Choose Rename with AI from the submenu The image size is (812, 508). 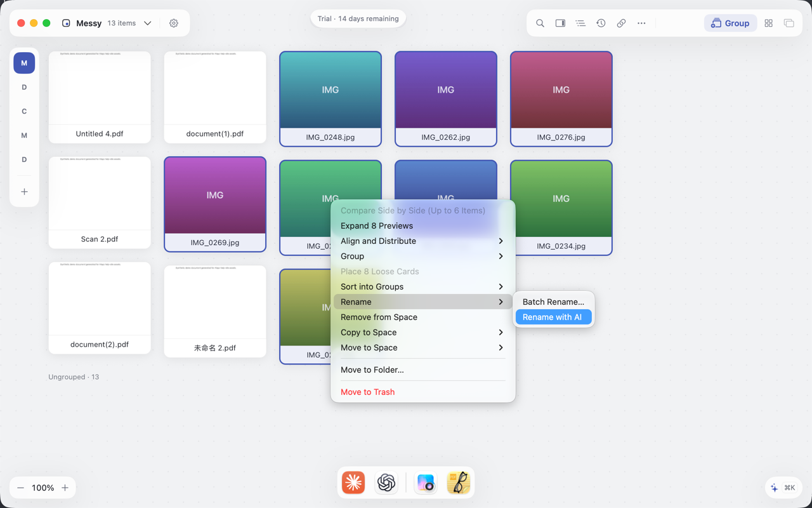pos(553,317)
